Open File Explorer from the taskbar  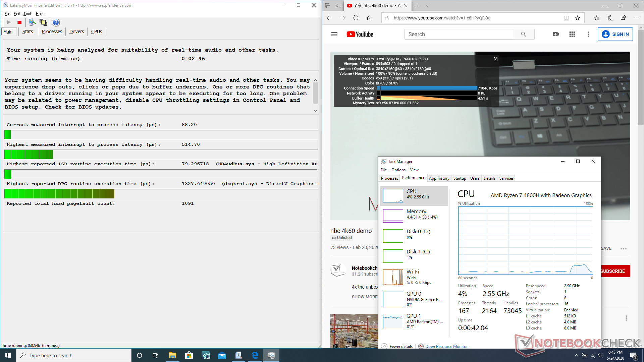(x=172, y=355)
